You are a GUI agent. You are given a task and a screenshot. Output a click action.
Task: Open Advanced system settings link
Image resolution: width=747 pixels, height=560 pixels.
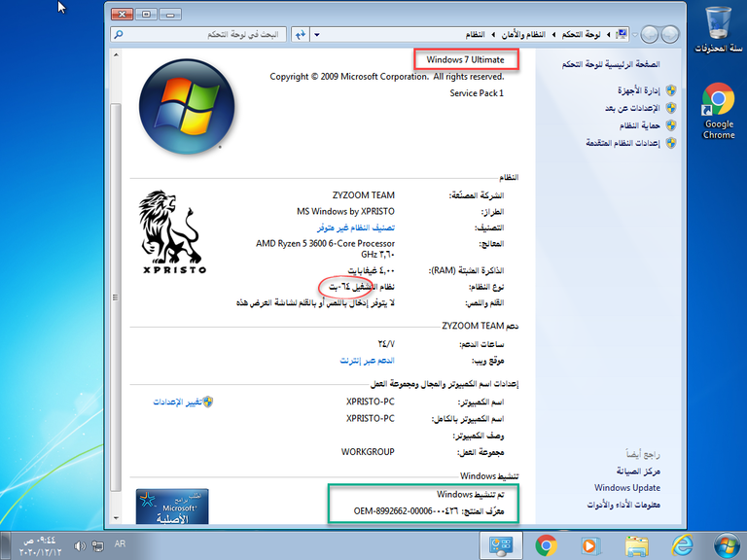(x=622, y=142)
